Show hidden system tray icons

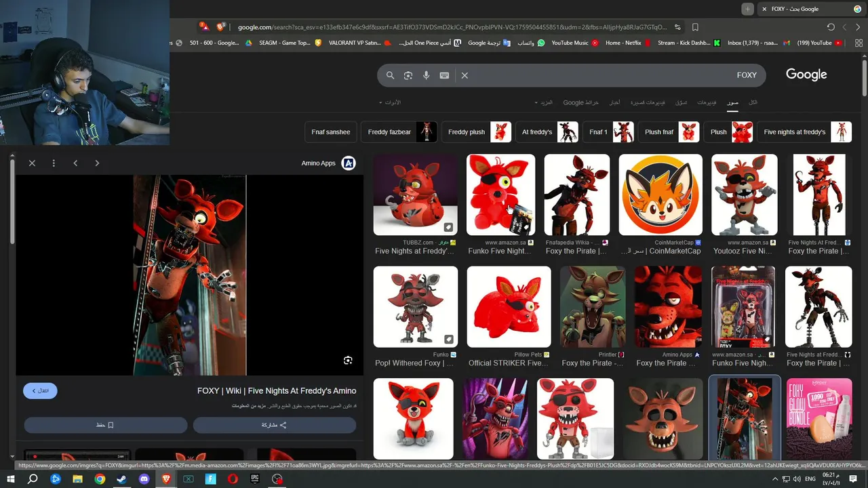click(x=775, y=479)
